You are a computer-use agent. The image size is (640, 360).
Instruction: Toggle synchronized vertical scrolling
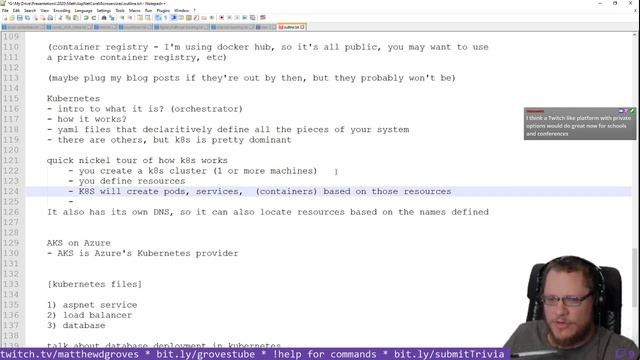tap(140, 18)
